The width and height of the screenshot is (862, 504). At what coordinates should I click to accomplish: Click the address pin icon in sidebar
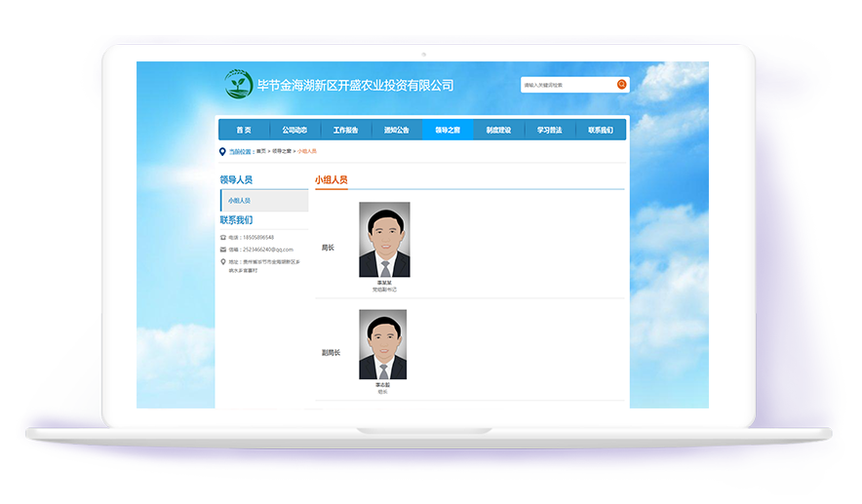click(x=223, y=261)
